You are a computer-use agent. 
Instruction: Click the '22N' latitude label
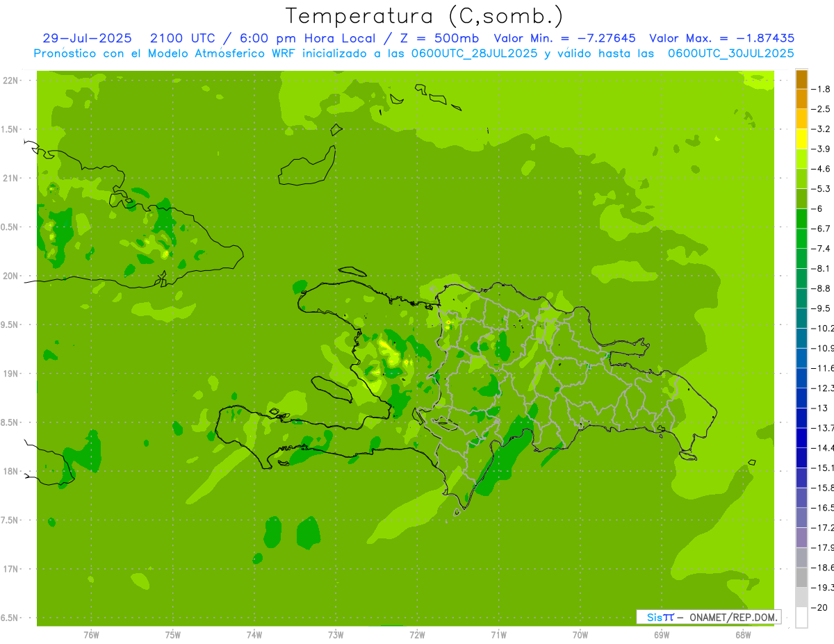click(10, 81)
